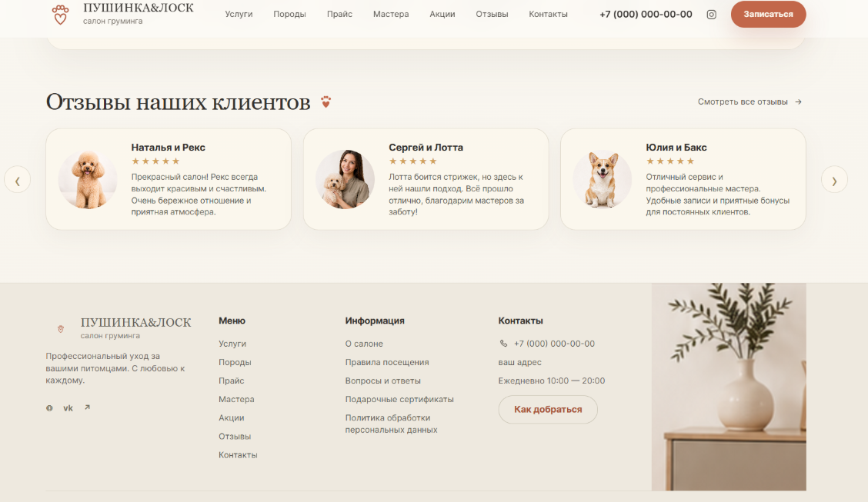This screenshot has height=502, width=868.
Task: Open Смотреть все отзывы link
Action: click(749, 101)
